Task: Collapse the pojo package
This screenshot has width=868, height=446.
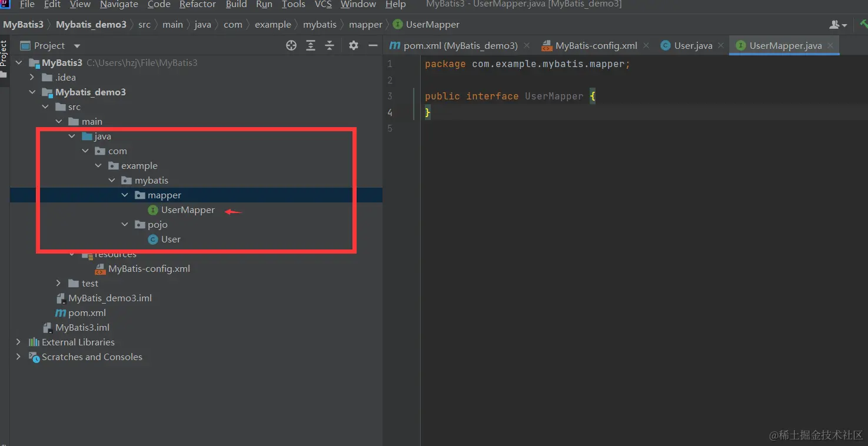Action: 125,224
